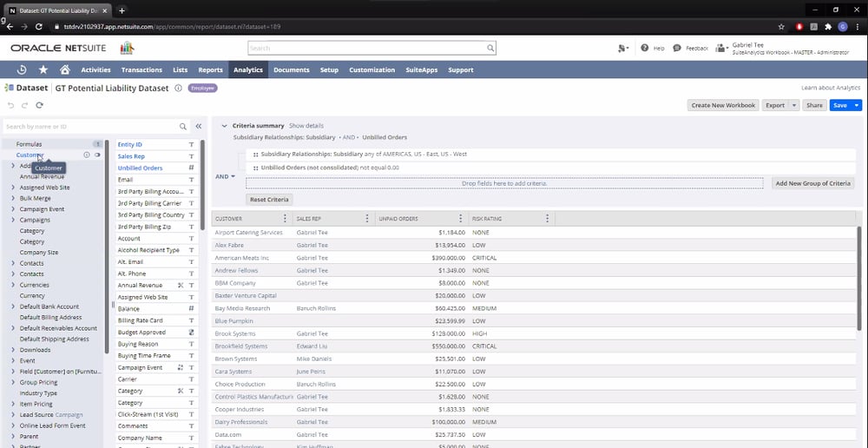Open the browser extensions puzzle icon
Image resolution: width=868 pixels, height=448 pixels.
(x=828, y=27)
